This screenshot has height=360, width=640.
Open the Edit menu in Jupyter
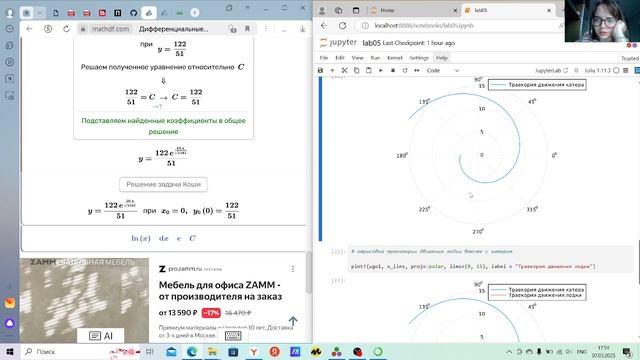[x=340, y=58]
